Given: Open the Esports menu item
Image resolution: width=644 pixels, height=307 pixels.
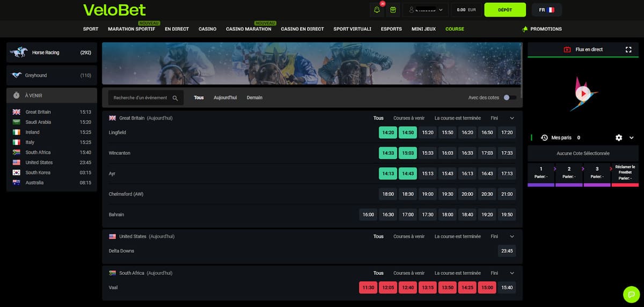Looking at the screenshot, I should [391, 29].
